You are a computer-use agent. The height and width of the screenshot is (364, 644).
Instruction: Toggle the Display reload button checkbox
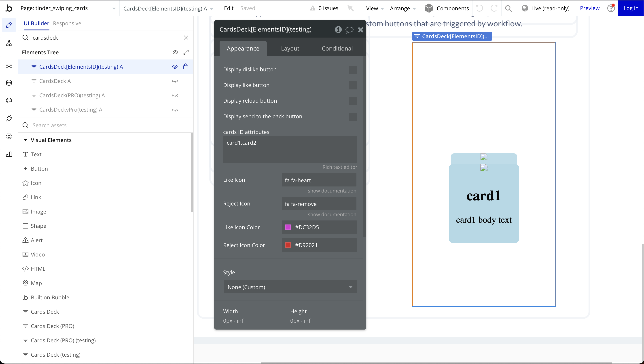(x=352, y=101)
